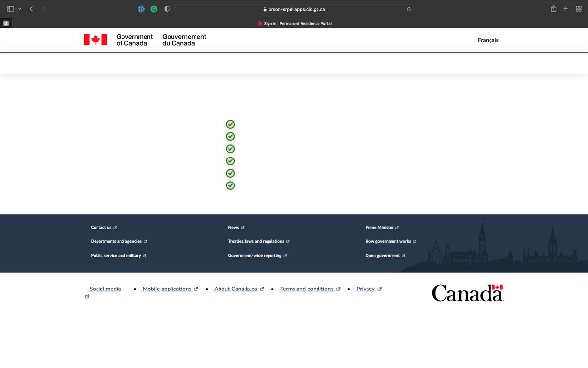Click external-link icon beside Privacy
This screenshot has width=588, height=368.
pos(380,289)
